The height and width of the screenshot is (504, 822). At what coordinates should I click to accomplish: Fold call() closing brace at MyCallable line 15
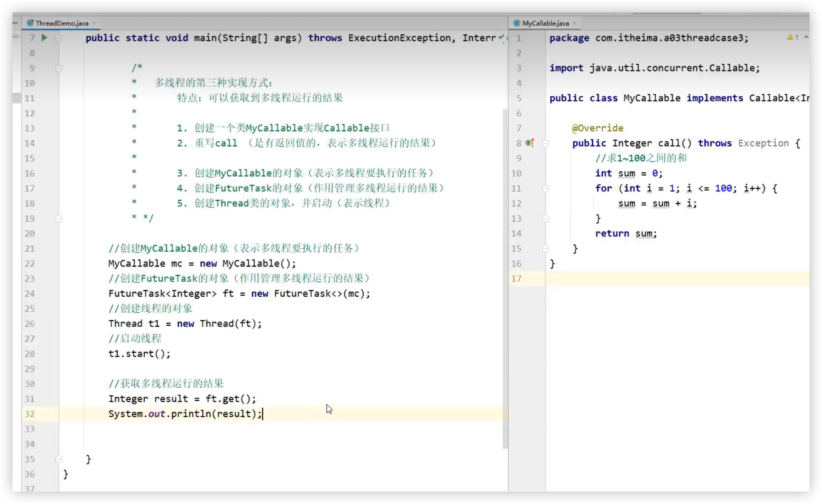tap(546, 249)
